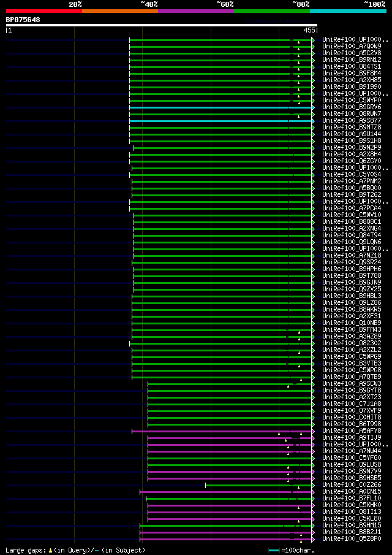
Task: Select hit label UniRef100_A7PNM2
Action: tap(352, 182)
